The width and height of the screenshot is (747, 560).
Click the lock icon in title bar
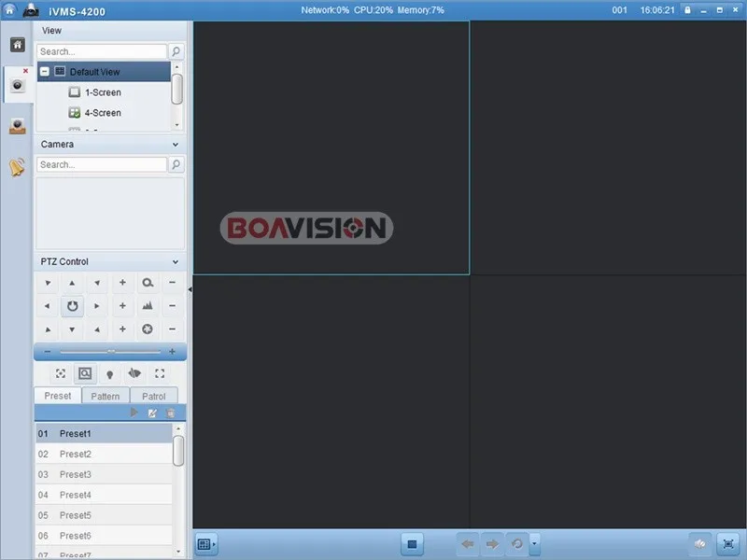[687, 10]
